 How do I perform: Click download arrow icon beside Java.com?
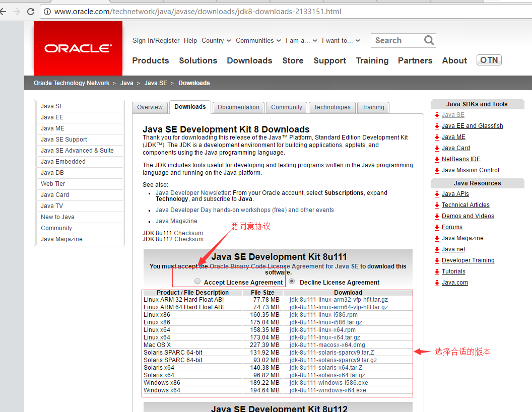tap(437, 283)
